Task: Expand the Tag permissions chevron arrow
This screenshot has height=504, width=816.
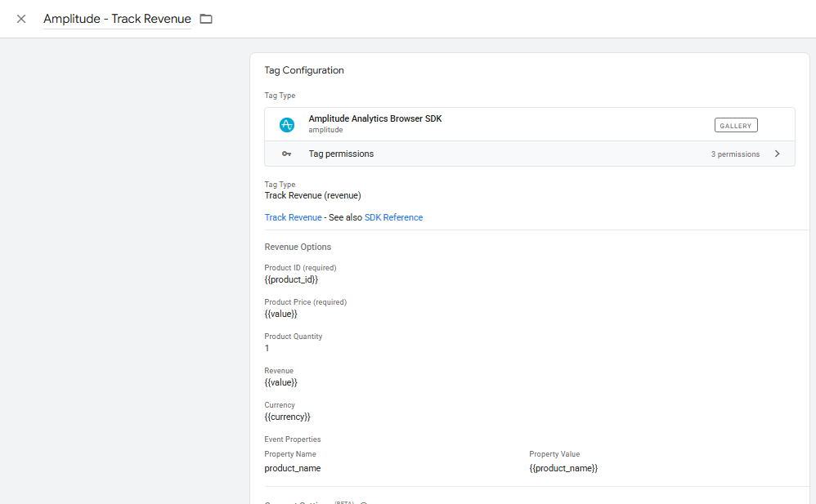Action: pyautogui.click(x=777, y=154)
